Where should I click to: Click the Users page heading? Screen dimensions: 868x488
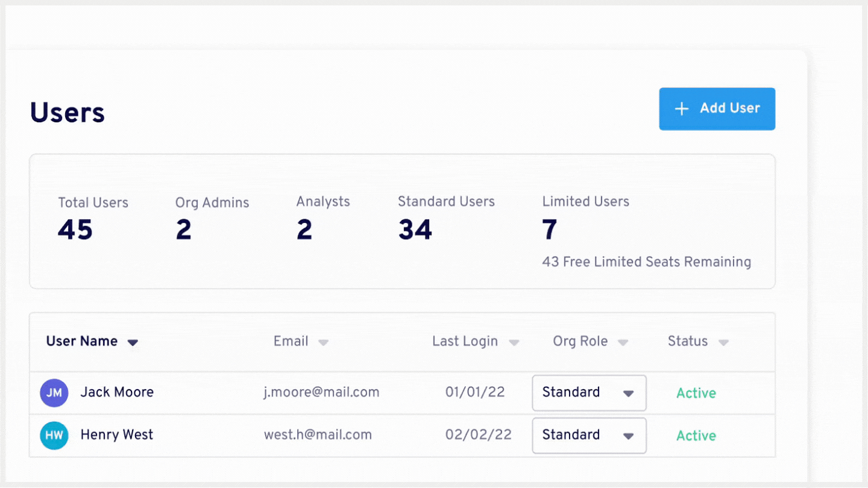tap(68, 113)
